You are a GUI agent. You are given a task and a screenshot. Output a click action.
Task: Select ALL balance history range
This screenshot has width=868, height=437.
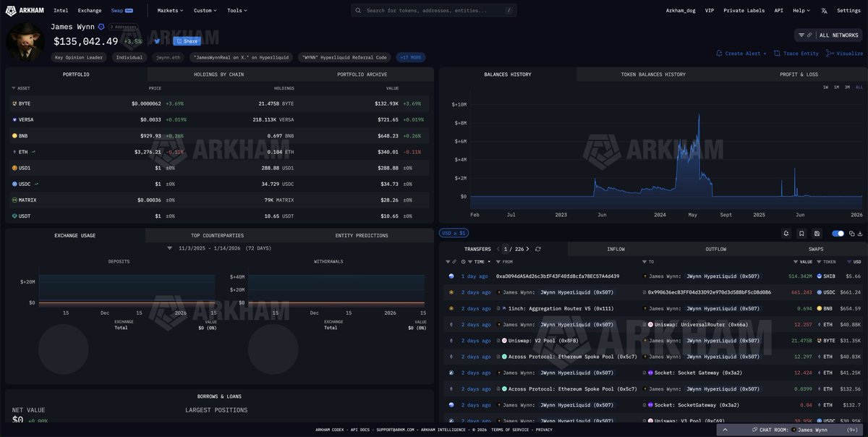tap(858, 87)
